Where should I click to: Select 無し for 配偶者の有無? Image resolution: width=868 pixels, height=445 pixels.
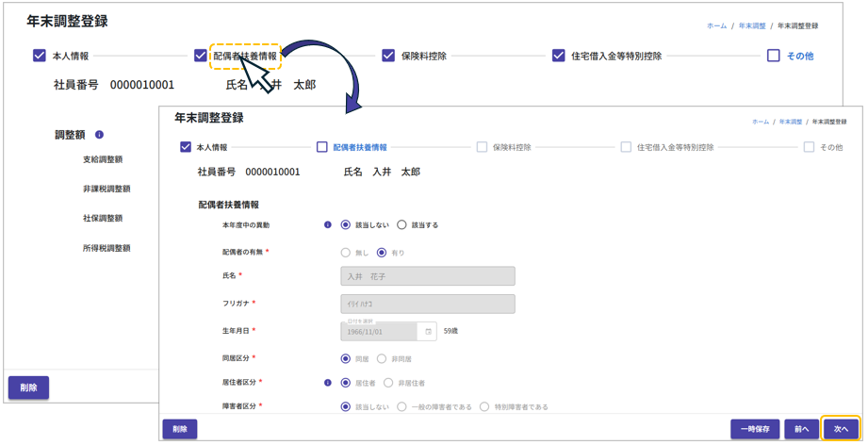[345, 253]
